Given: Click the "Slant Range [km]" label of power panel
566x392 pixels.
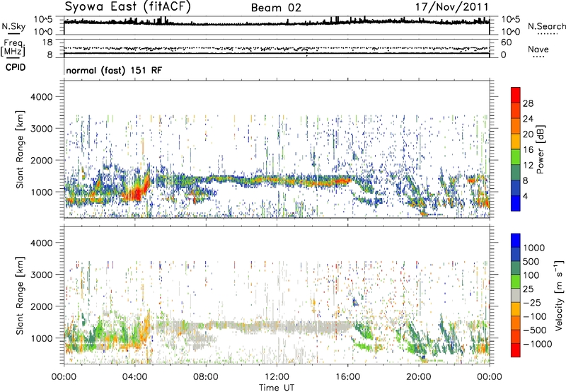Looking at the screenshot, I should [20, 149].
